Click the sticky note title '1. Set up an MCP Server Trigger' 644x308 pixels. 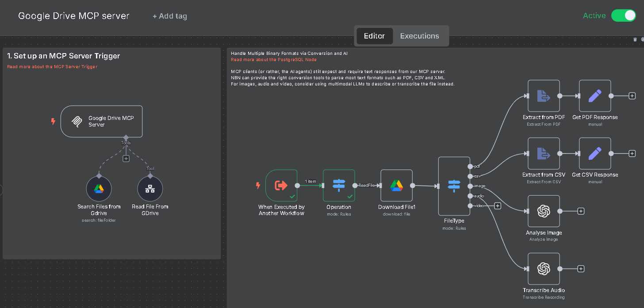[64, 56]
